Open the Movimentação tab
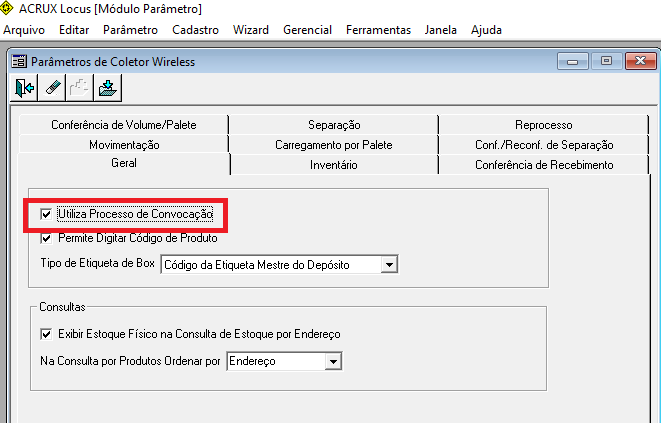This screenshot has width=661, height=423. [124, 145]
